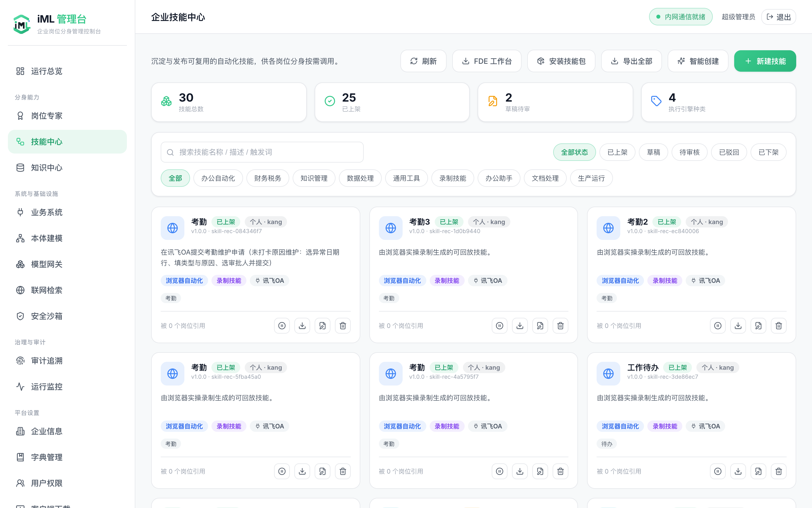812x508 pixels.
Task: Navigate to 业务系统
Action: pos(67,212)
